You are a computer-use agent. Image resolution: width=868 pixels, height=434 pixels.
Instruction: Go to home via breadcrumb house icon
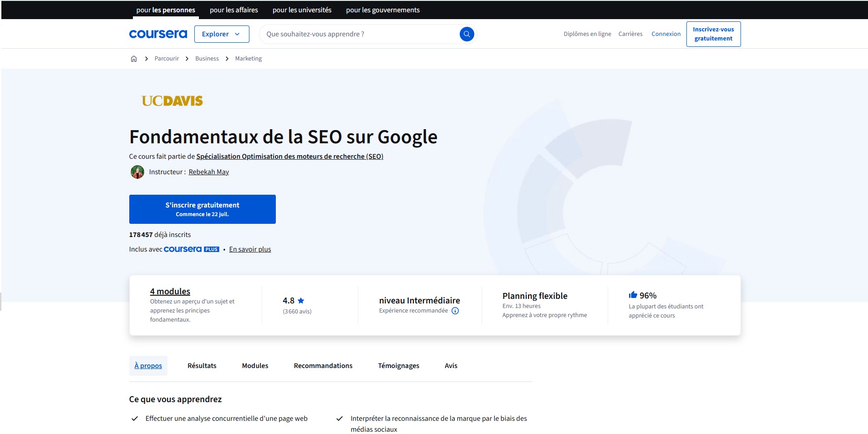click(x=134, y=59)
